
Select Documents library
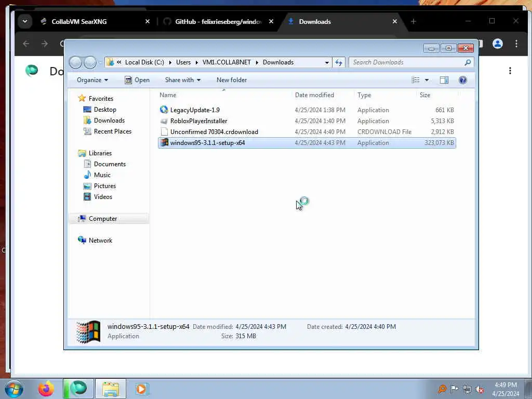(104, 164)
